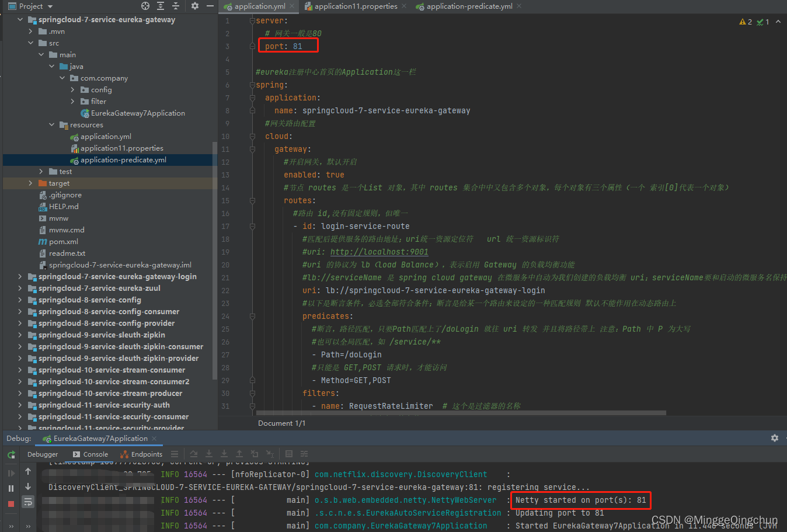
Task: Open the Endpoints tab
Action: point(141,454)
